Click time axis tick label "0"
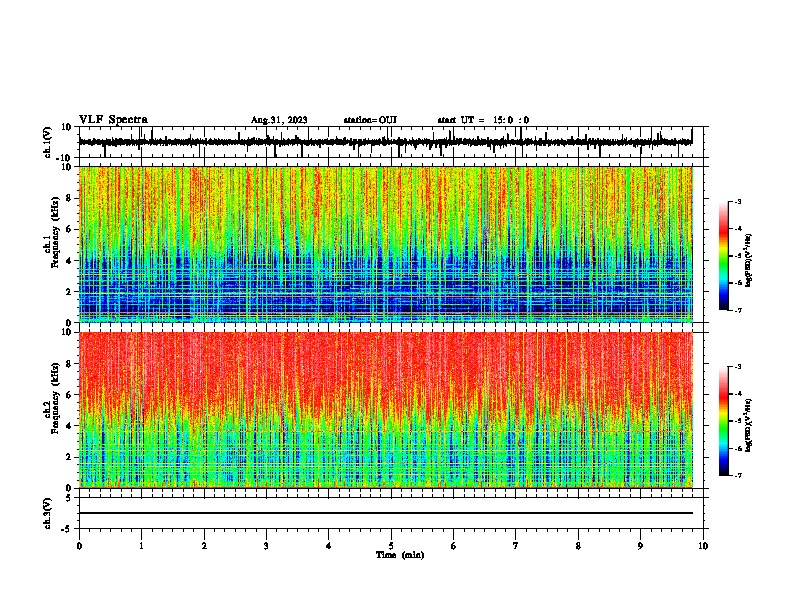Image resolution: width=792 pixels, height=612 pixels. click(79, 546)
